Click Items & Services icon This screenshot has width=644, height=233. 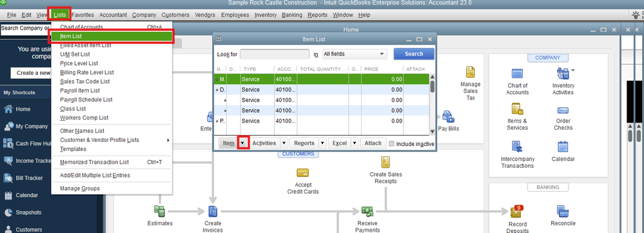517,109
